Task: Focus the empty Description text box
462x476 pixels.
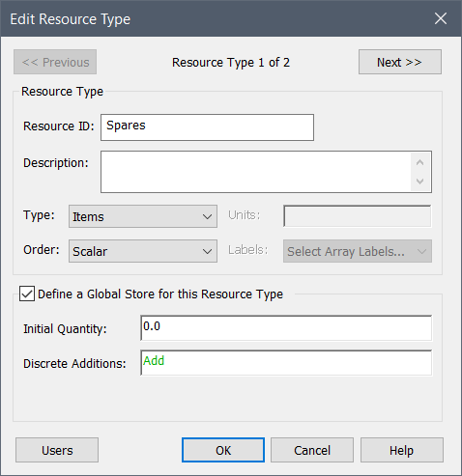Action: 256,172
